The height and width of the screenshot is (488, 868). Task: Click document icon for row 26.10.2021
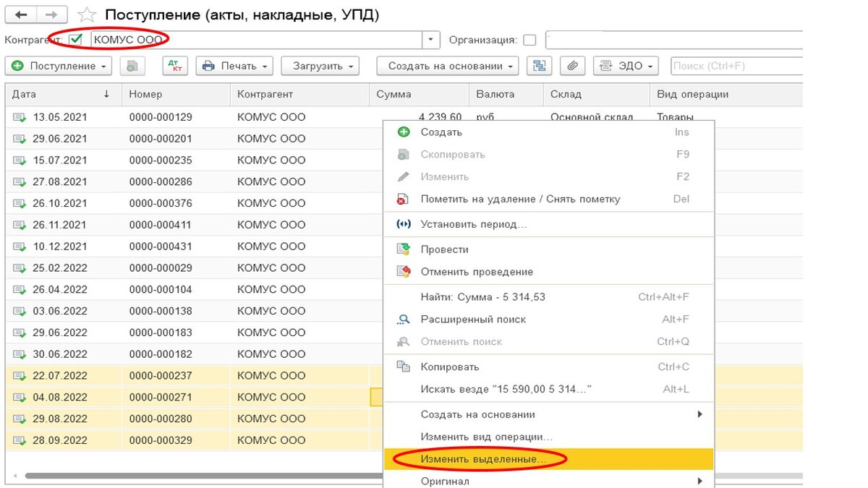click(19, 203)
